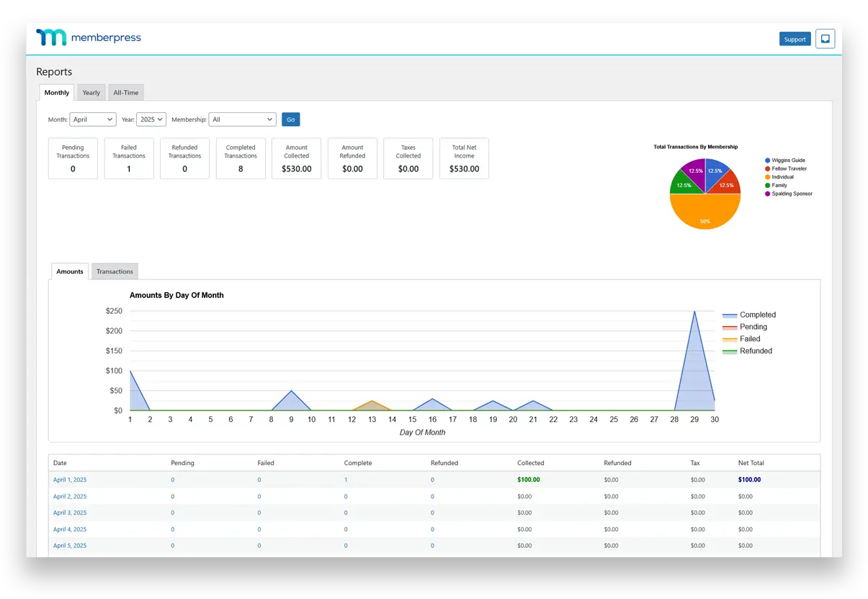
Task: Switch to the All-Time reports tab
Action: [x=126, y=93]
